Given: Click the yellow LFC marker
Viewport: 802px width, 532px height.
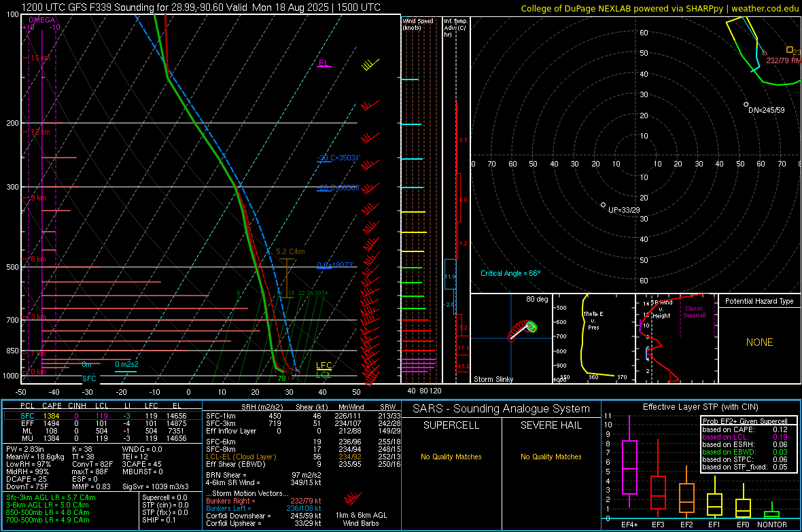Looking at the screenshot, I should tap(324, 366).
